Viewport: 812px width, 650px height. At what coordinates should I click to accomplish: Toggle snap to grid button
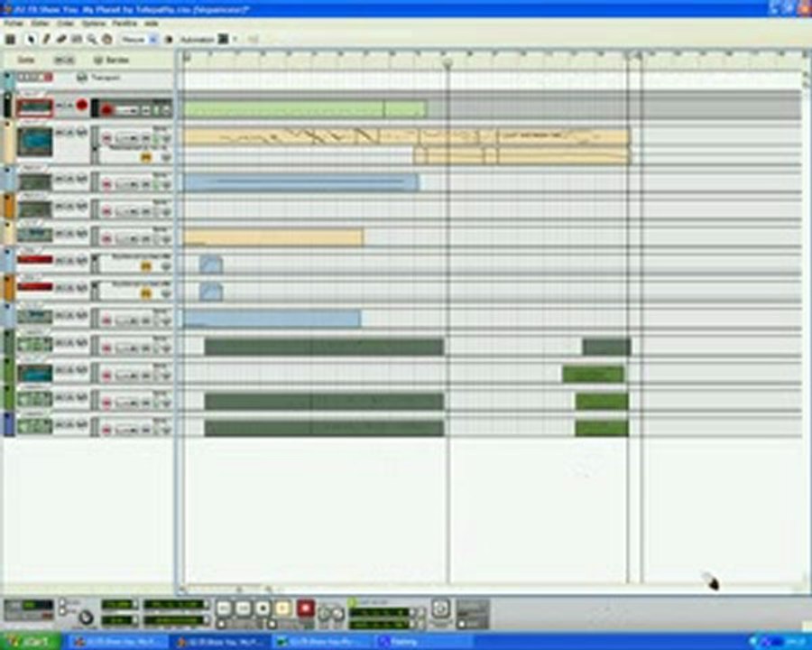(x=169, y=40)
